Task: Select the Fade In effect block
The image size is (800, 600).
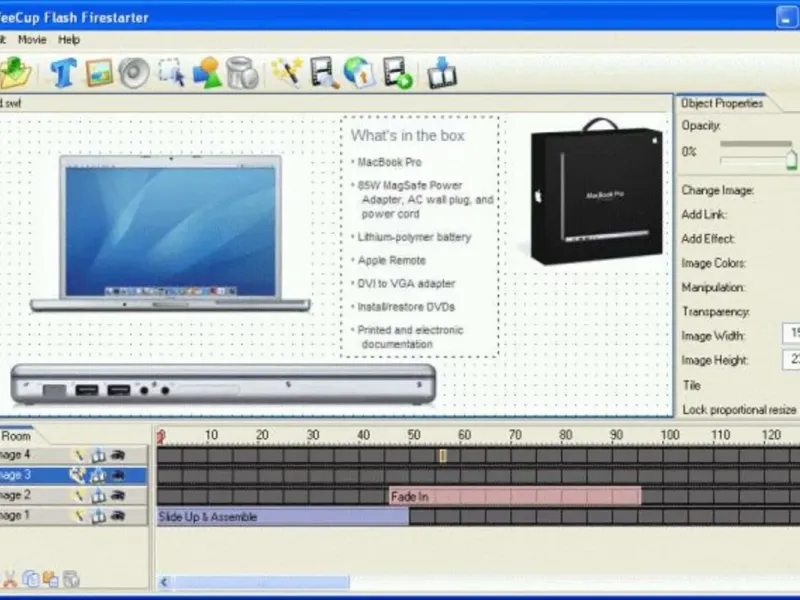Action: pyautogui.click(x=515, y=496)
